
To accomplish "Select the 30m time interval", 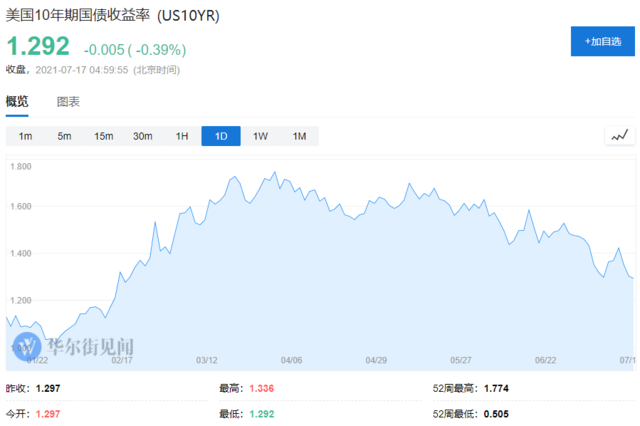I will (143, 136).
